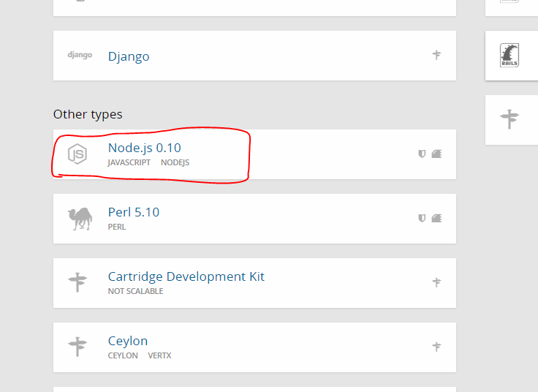Open the Django quickstart link
Image resolution: width=538 pixels, height=392 pixels.
tap(129, 56)
